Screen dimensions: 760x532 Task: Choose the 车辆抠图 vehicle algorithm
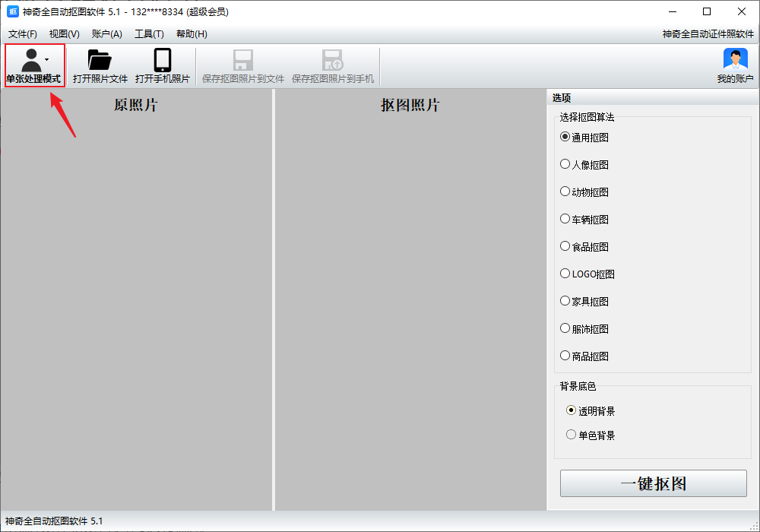[x=565, y=219]
